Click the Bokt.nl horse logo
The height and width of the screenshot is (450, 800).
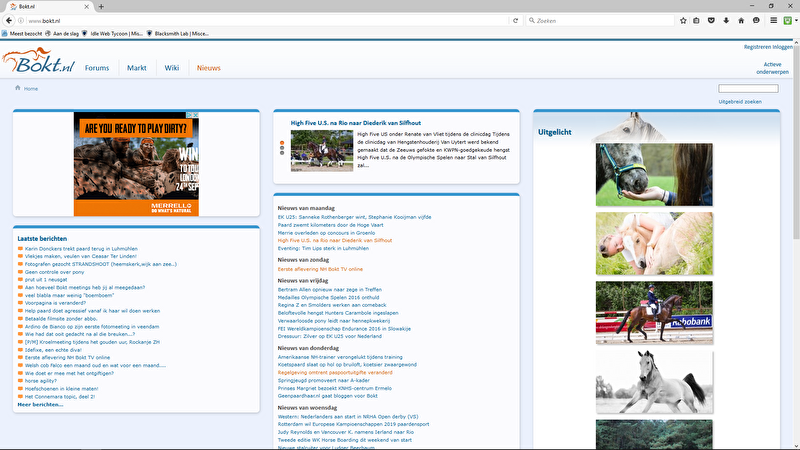[38, 61]
